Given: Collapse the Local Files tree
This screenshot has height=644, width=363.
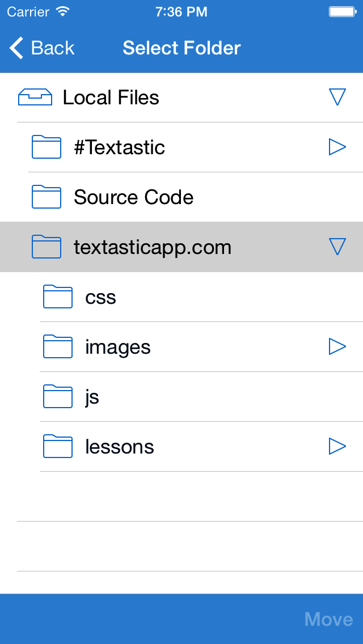Looking at the screenshot, I should pyautogui.click(x=337, y=98).
